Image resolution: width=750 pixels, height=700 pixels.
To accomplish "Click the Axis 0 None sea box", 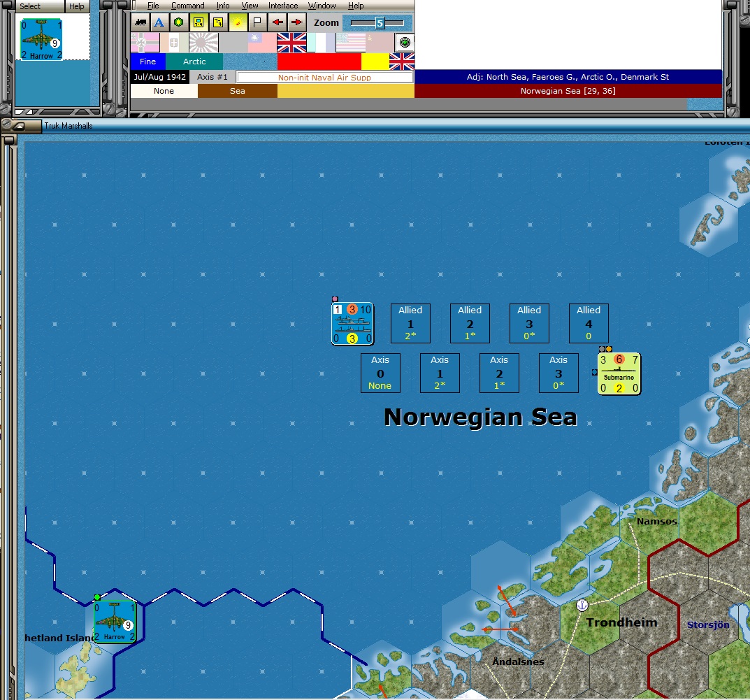I will [x=380, y=373].
